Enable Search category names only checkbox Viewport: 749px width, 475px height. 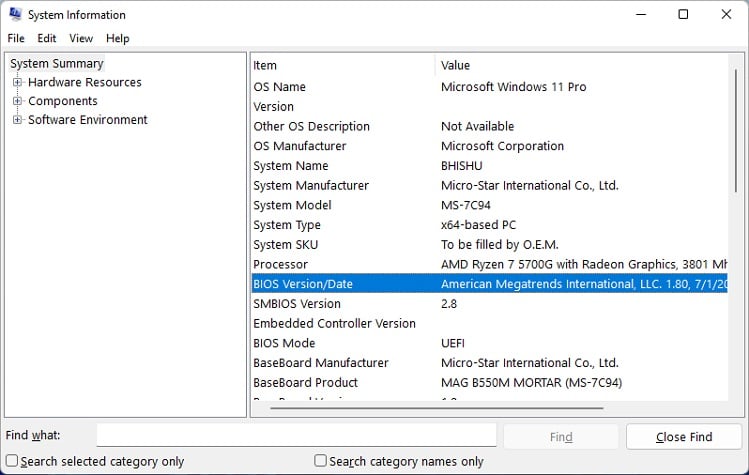pos(321,462)
